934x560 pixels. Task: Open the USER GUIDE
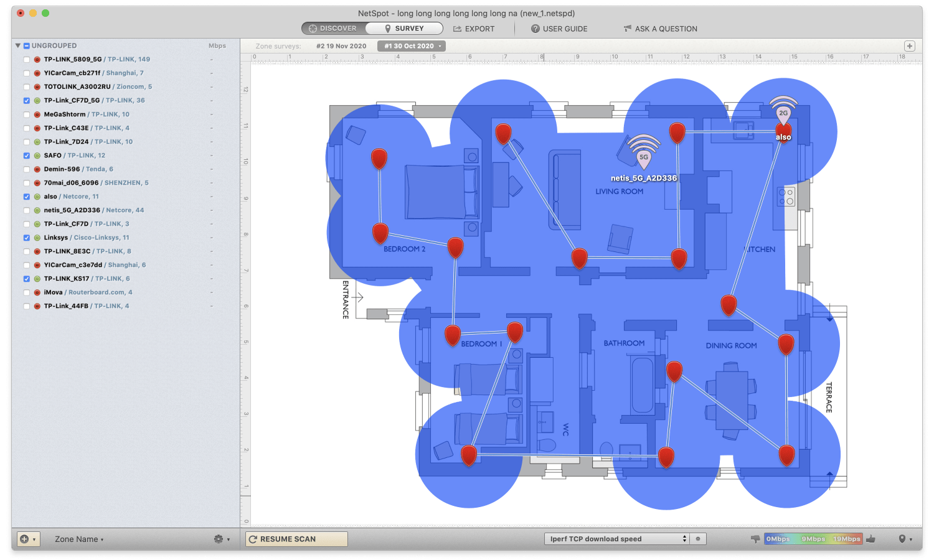559,29
